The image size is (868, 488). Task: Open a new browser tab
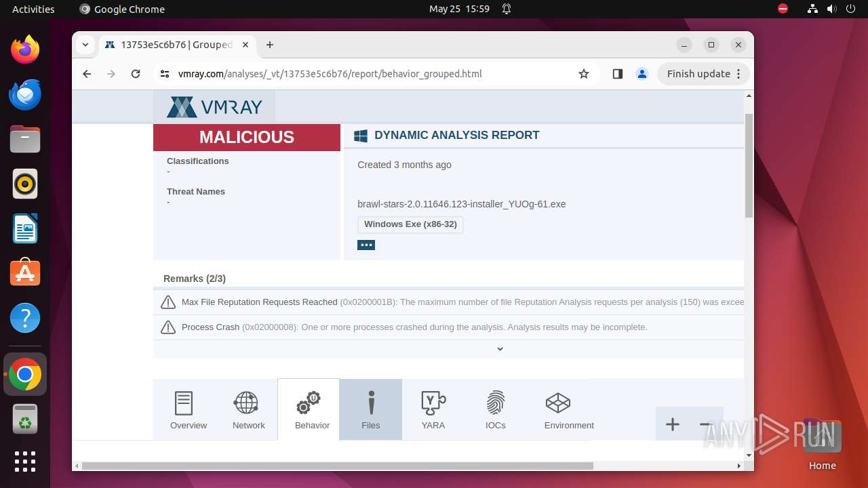(x=270, y=45)
